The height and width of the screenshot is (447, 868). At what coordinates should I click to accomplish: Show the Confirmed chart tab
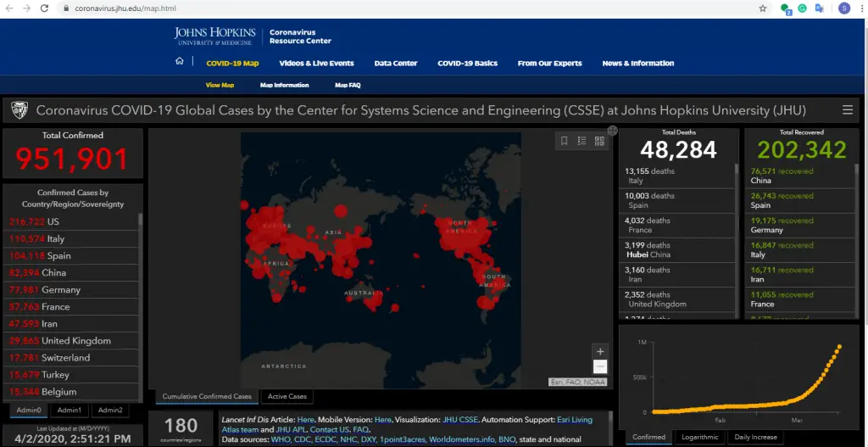click(x=648, y=437)
